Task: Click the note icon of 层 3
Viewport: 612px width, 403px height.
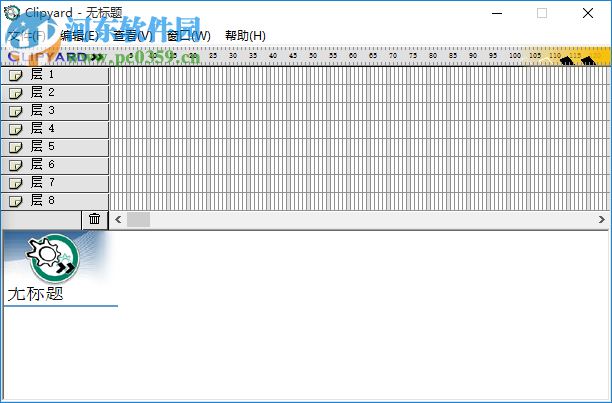Action: [16, 112]
